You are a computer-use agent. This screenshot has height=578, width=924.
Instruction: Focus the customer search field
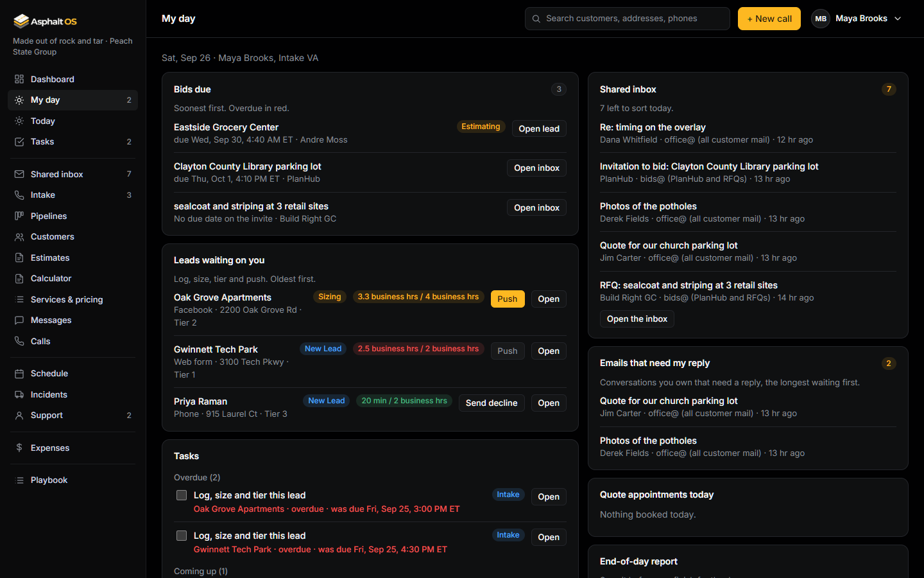(628, 19)
